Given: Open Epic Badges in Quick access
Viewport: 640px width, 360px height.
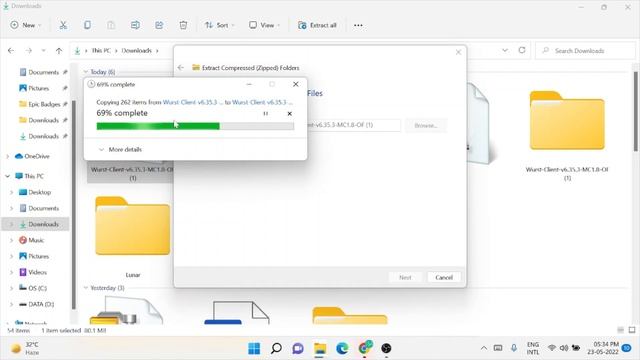Looking at the screenshot, I should pyautogui.click(x=44, y=104).
